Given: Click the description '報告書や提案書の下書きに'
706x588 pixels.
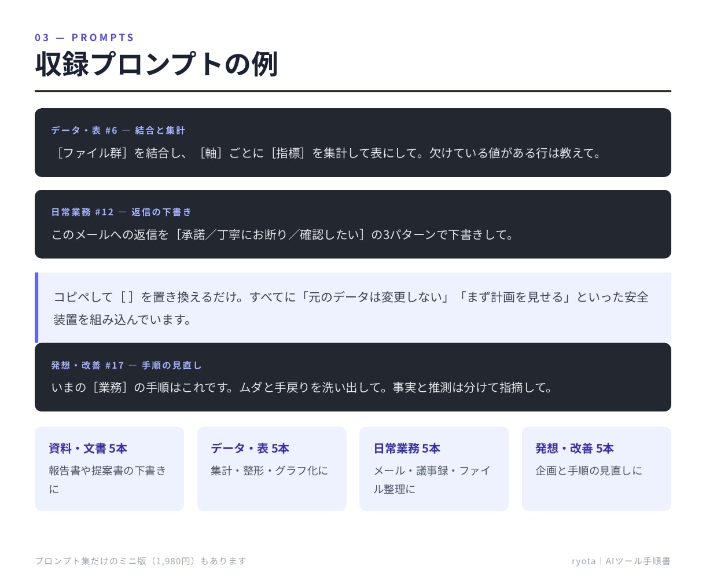Looking at the screenshot, I should [108, 480].
